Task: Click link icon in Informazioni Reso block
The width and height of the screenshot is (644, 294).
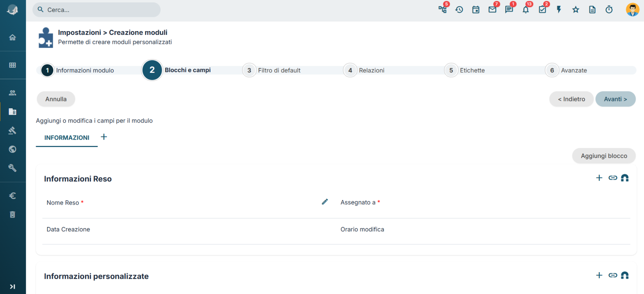Action: (613, 178)
